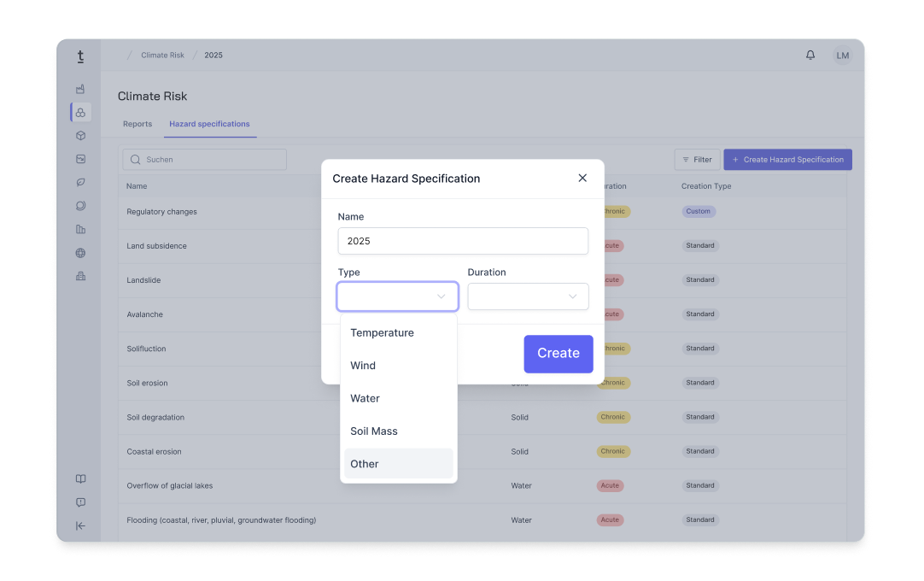Click the Climate Risk breadcrumb link
The image size is (924, 581).
tap(162, 56)
